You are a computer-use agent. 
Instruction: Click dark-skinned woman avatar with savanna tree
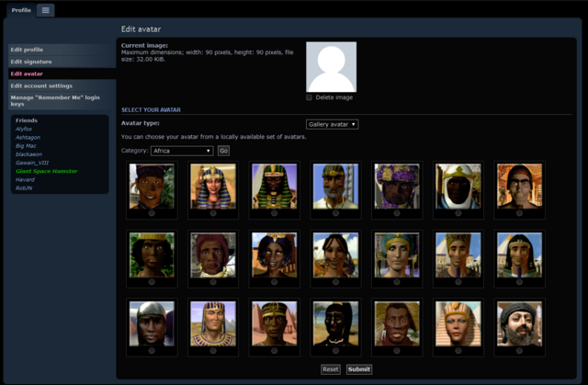(x=335, y=323)
